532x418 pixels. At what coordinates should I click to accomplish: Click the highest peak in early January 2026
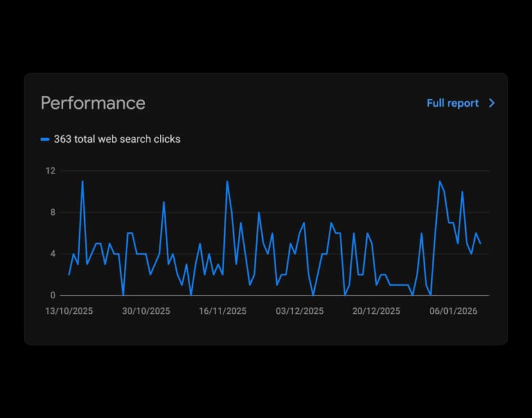[439, 181]
